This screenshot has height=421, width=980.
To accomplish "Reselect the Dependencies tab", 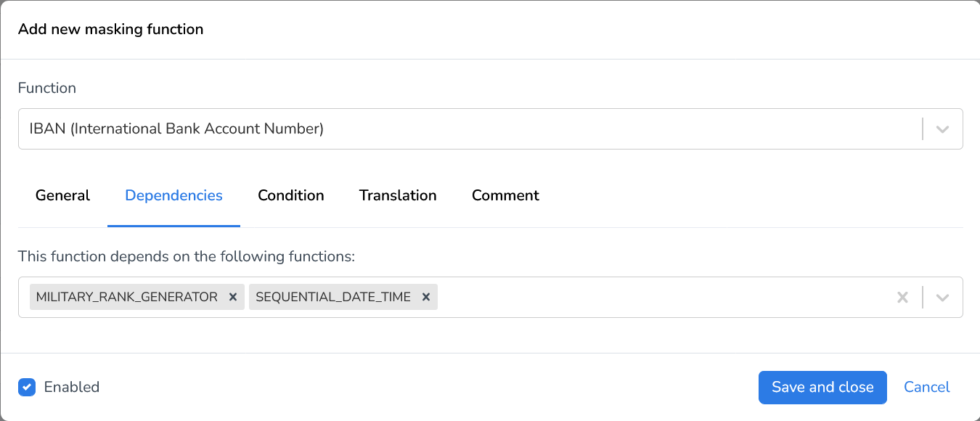I will tap(173, 195).
